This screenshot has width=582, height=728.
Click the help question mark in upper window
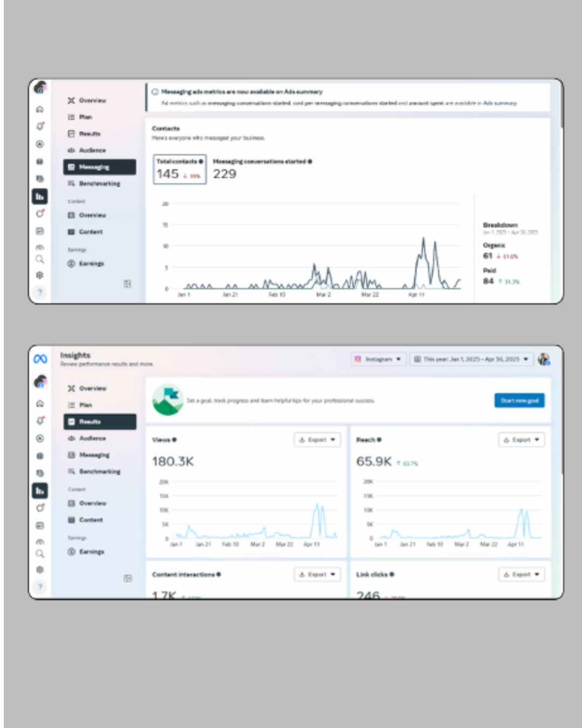pyautogui.click(x=40, y=292)
